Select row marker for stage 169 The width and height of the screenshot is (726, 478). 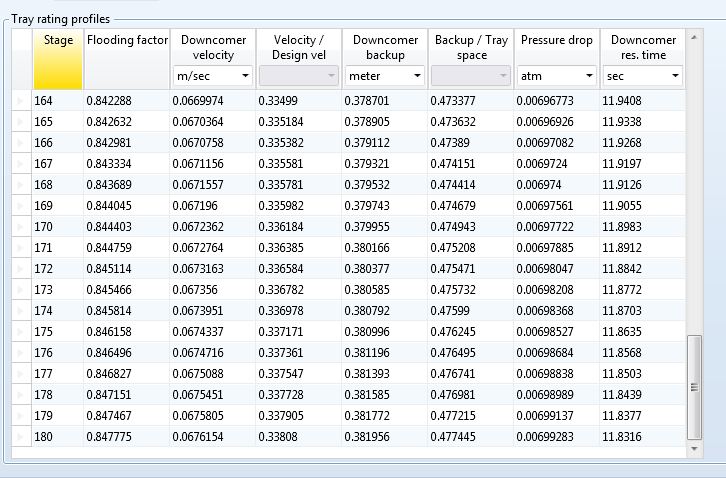[21, 206]
